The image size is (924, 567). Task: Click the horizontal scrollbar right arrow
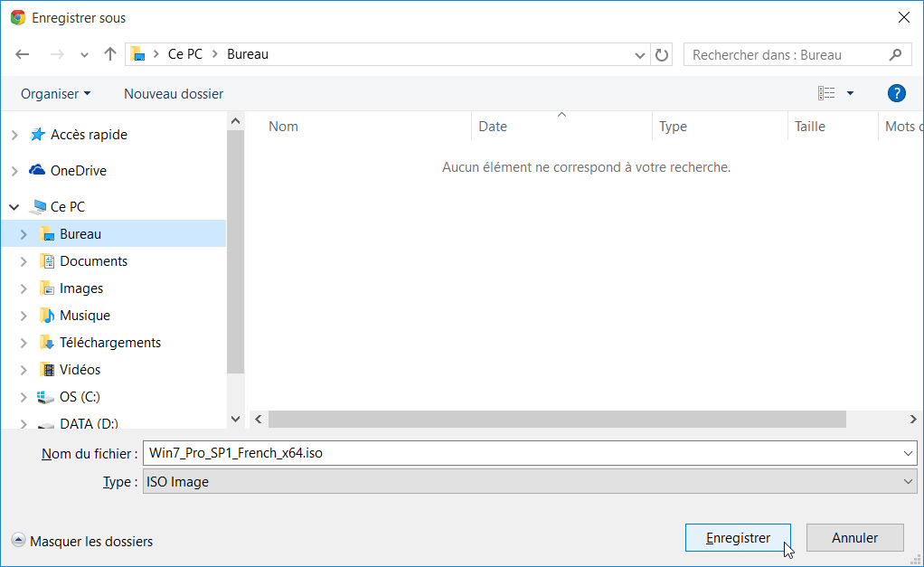coord(913,419)
